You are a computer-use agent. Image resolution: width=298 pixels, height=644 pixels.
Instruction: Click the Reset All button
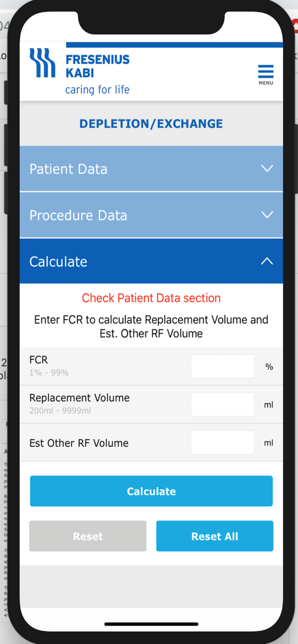point(215,536)
